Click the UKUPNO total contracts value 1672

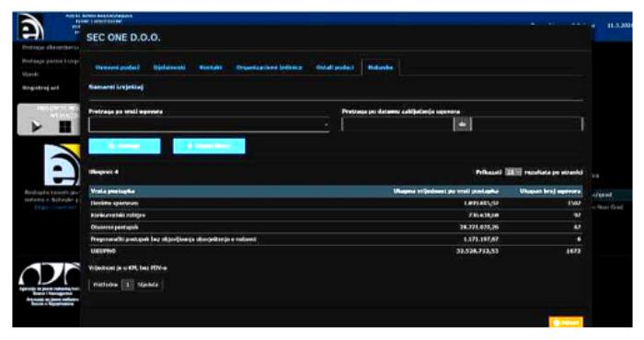point(573,251)
